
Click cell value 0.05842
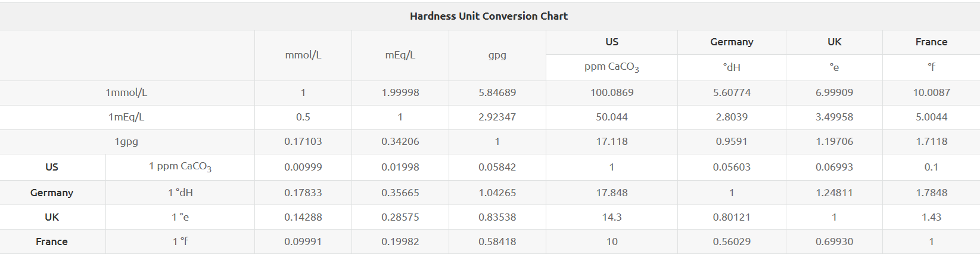(497, 167)
